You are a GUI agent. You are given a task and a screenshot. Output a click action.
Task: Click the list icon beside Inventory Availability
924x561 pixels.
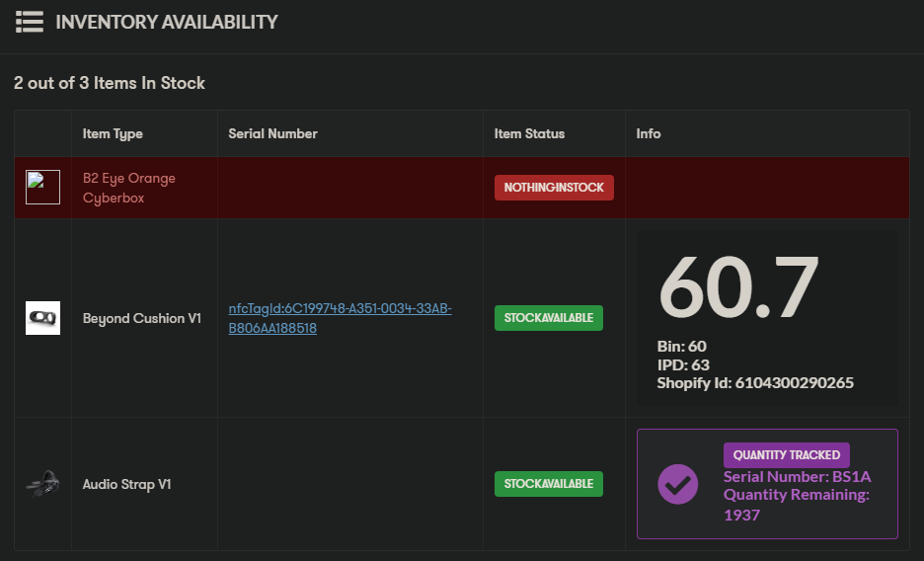[x=30, y=22]
